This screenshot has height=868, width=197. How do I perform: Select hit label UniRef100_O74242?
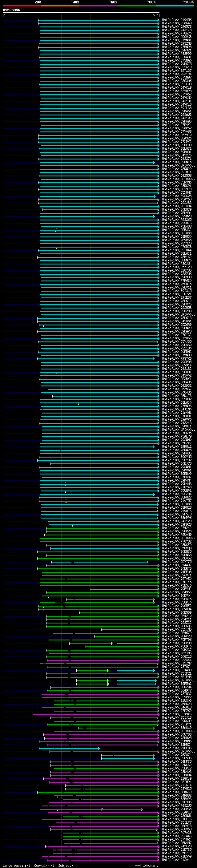tap(177, 528)
